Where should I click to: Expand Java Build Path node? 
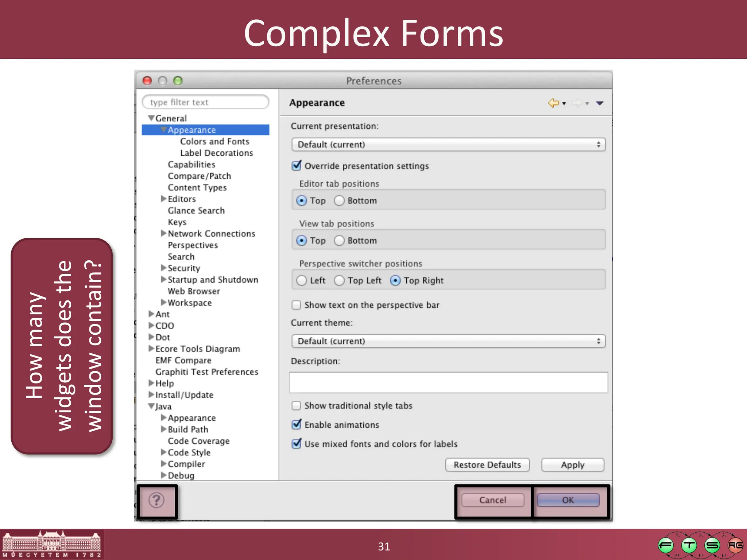point(164,429)
